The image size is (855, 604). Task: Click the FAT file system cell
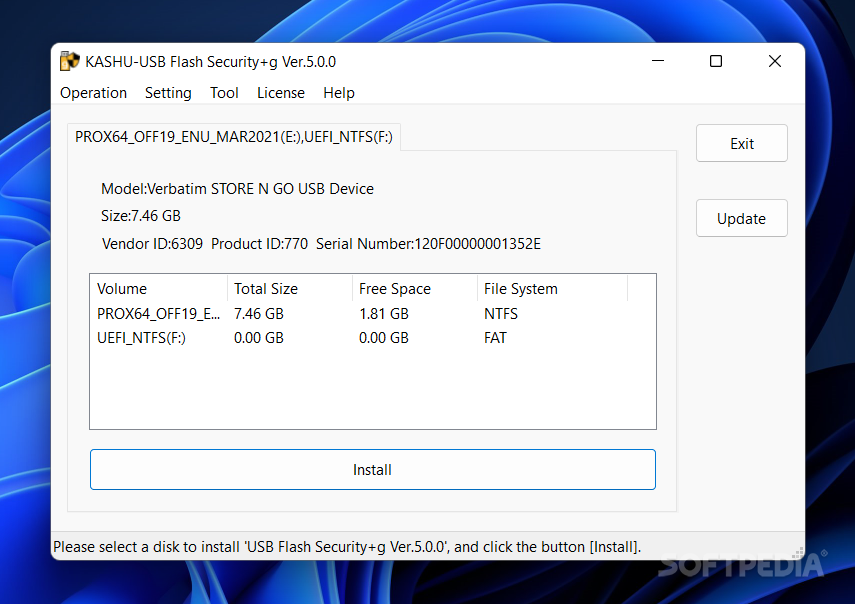(495, 338)
